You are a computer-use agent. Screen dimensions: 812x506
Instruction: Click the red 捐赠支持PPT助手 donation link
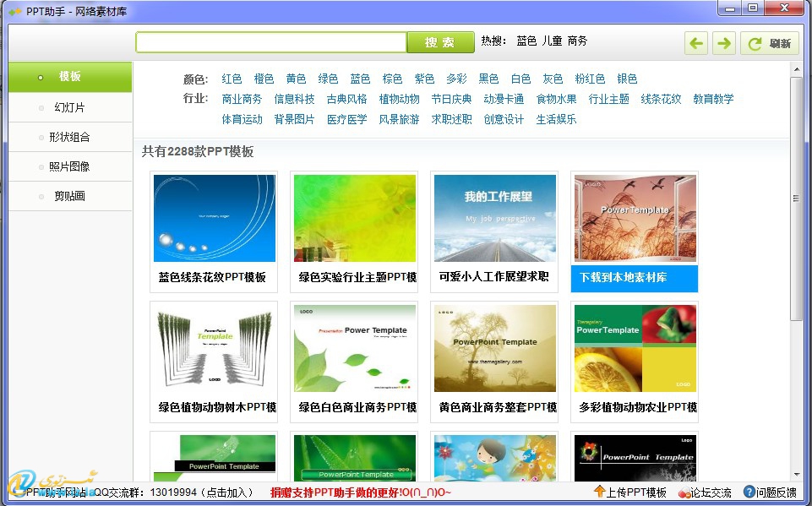[x=361, y=492]
